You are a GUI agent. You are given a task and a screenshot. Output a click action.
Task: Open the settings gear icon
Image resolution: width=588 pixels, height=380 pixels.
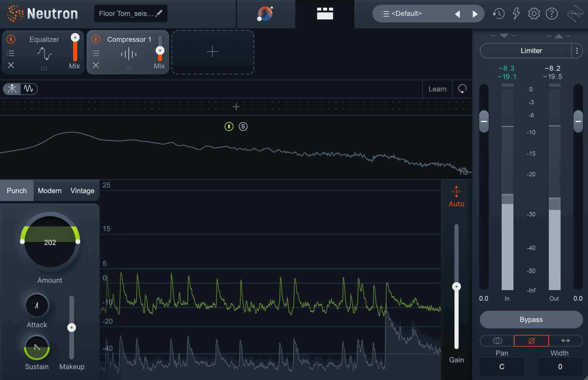(x=534, y=14)
